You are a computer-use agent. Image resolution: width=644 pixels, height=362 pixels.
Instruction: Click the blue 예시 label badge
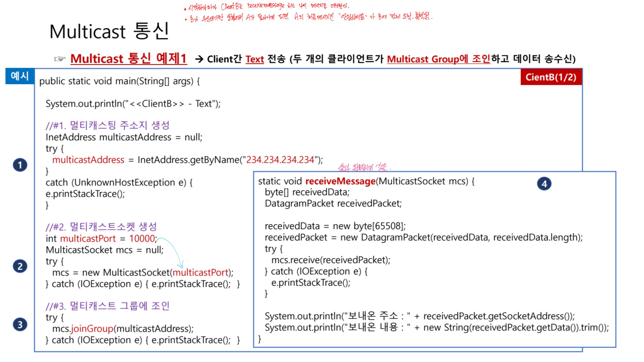pyautogui.click(x=19, y=76)
